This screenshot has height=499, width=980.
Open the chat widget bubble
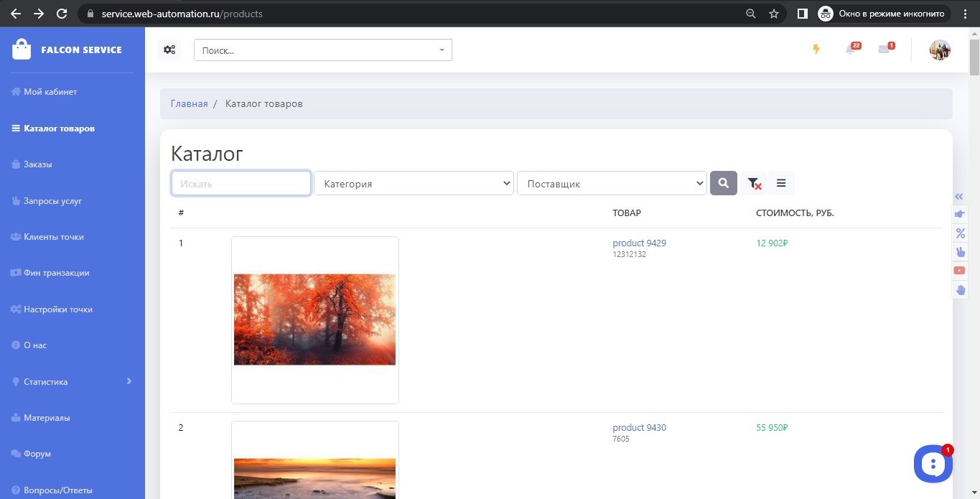(933, 464)
